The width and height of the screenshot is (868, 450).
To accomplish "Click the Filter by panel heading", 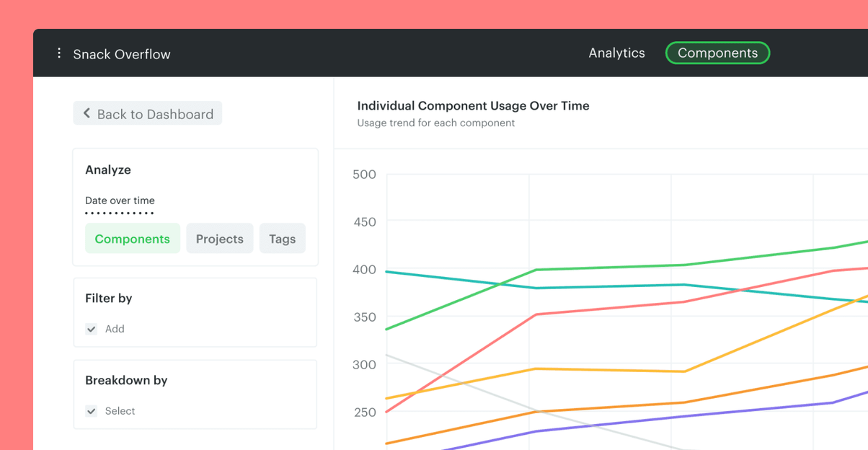I will (109, 298).
